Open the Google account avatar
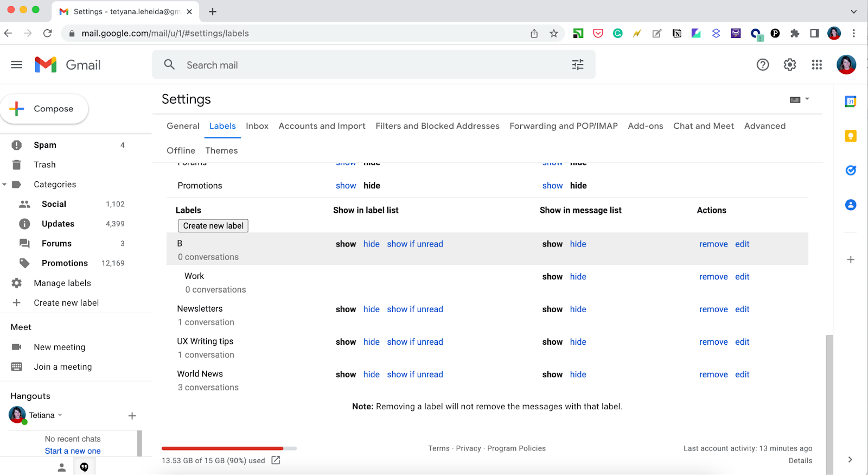Image resolution: width=868 pixels, height=475 pixels. point(846,65)
